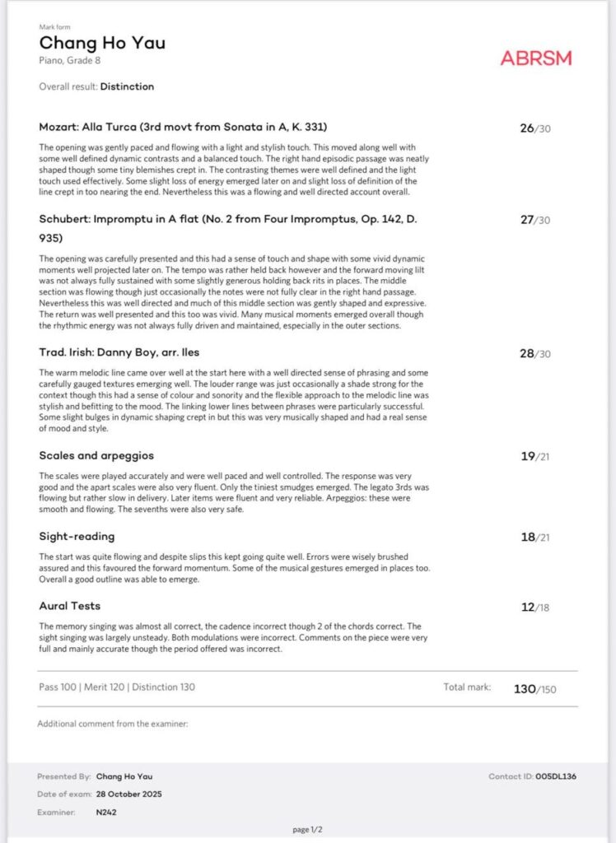This screenshot has height=843, width=616.
Task: Click the Pass, Merit, Distinction thresholds line
Action: (x=117, y=687)
